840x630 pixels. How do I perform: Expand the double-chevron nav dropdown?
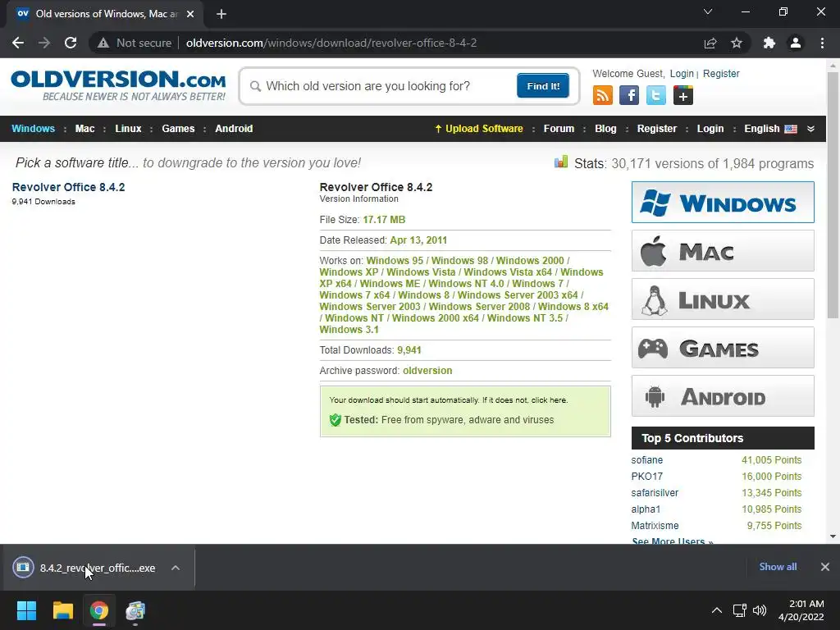810,129
